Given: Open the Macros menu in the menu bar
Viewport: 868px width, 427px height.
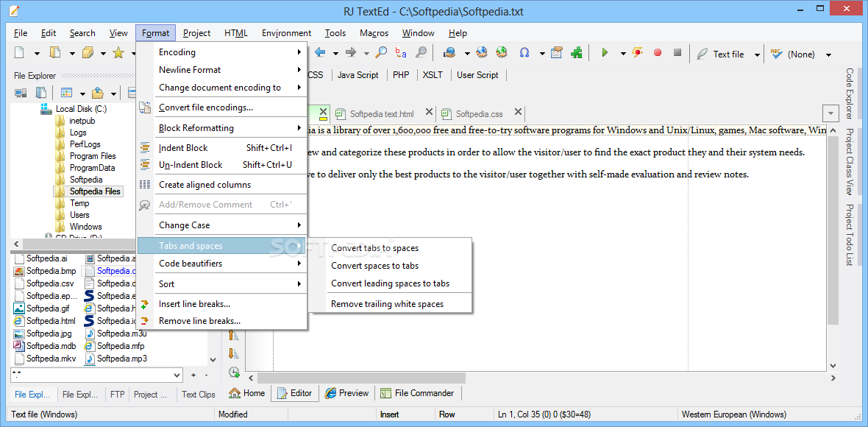Looking at the screenshot, I should click(x=374, y=32).
